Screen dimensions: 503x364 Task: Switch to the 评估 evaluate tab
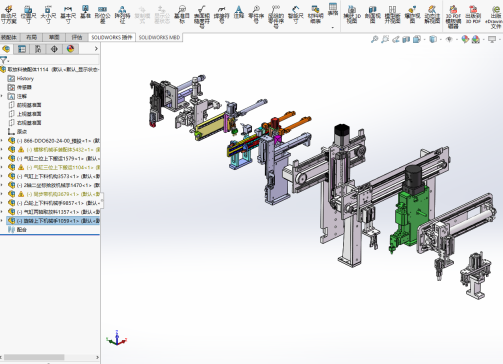(77, 37)
